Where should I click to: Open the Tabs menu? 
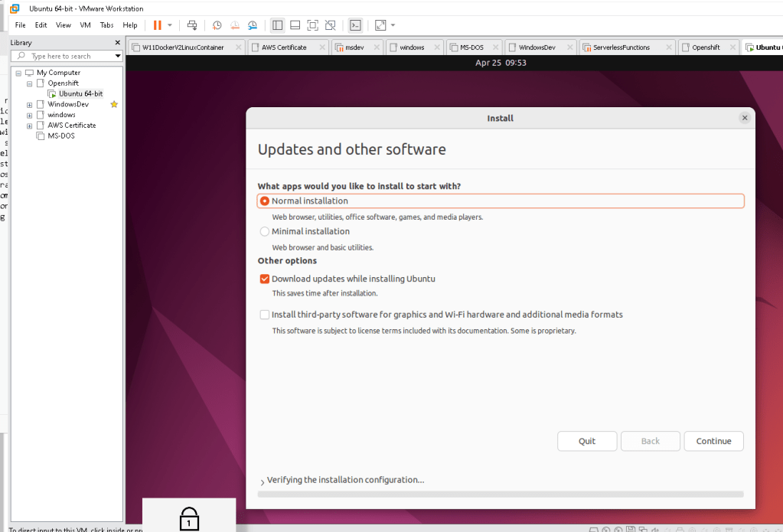click(x=107, y=25)
